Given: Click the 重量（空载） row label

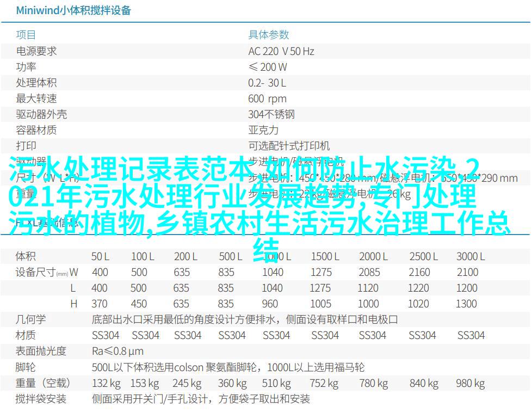Looking at the screenshot, I should [43, 383].
